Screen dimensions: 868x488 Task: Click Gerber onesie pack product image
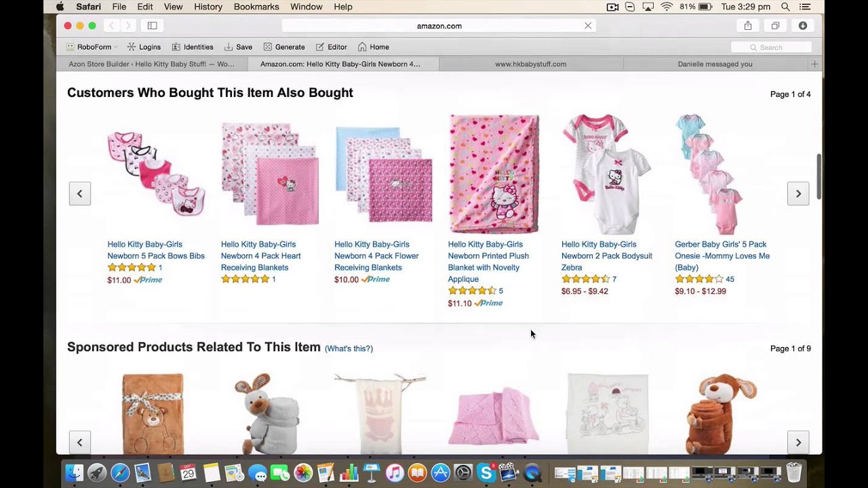click(709, 174)
